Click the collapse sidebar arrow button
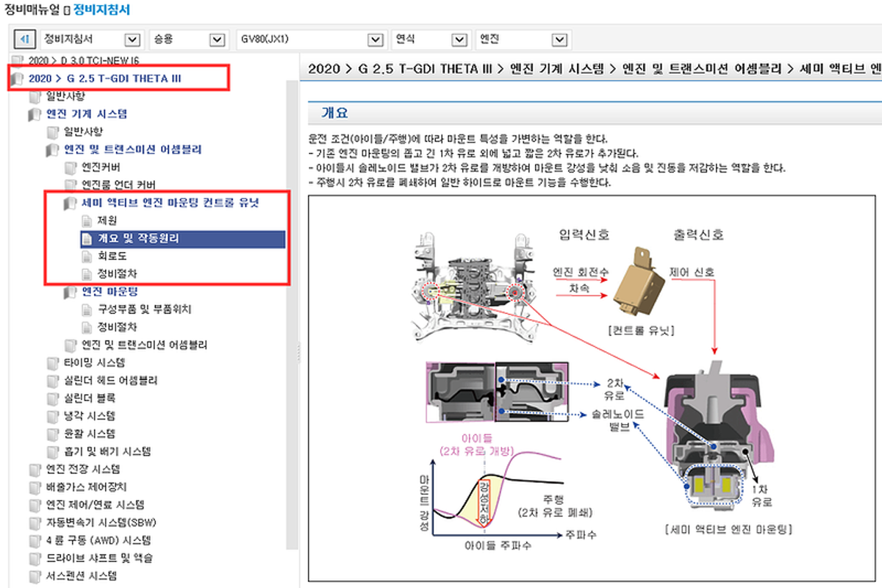 click(25, 39)
